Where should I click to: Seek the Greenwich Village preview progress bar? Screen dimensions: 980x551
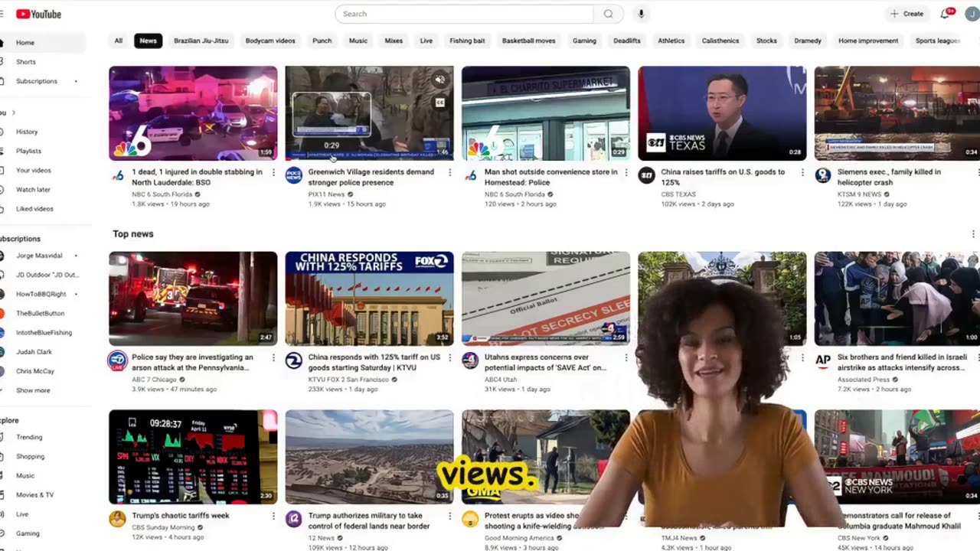tap(369, 159)
